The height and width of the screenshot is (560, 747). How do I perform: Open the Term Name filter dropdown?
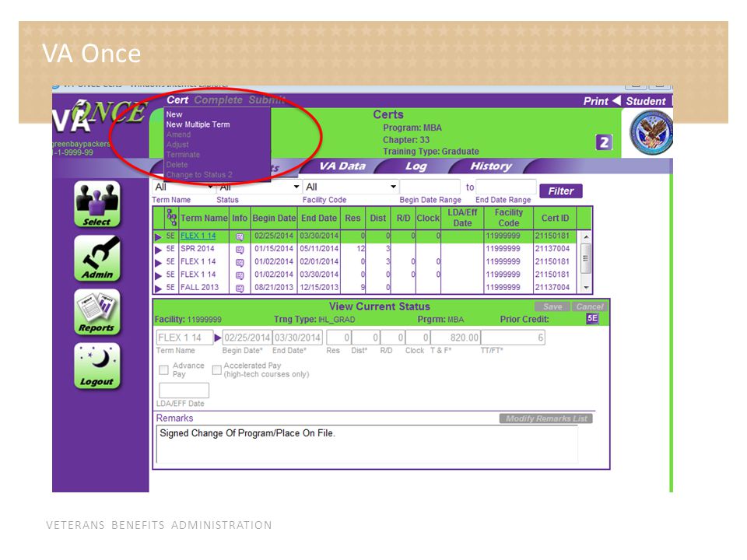tap(210, 187)
